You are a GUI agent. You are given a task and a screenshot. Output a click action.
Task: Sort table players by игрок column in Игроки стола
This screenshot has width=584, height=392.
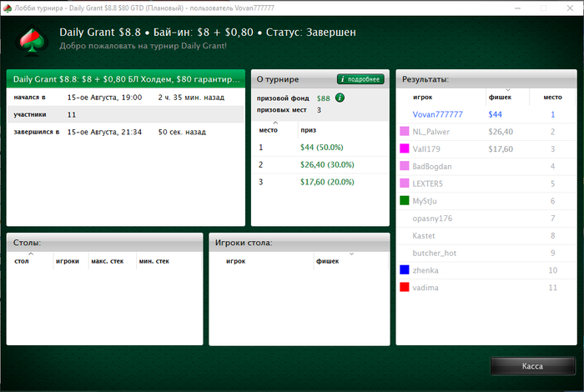[236, 261]
